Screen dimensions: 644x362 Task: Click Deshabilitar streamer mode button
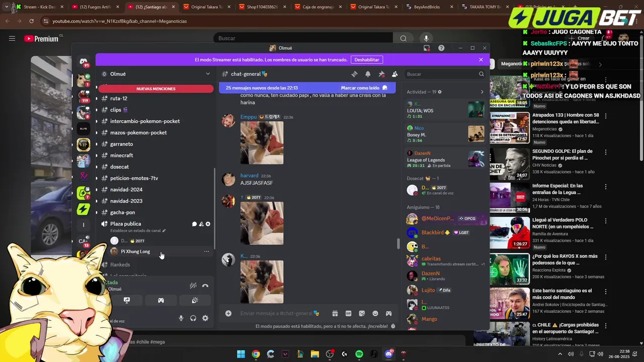pyautogui.click(x=367, y=59)
